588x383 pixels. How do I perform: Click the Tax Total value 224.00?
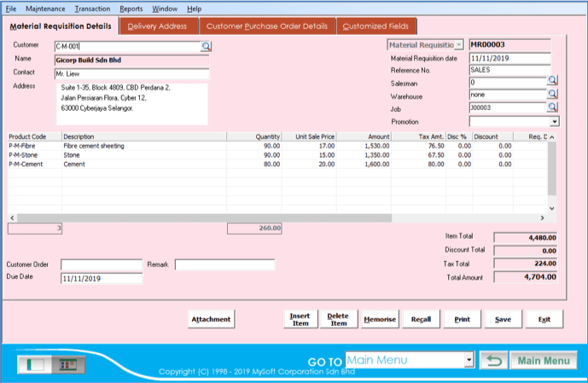tap(526, 264)
